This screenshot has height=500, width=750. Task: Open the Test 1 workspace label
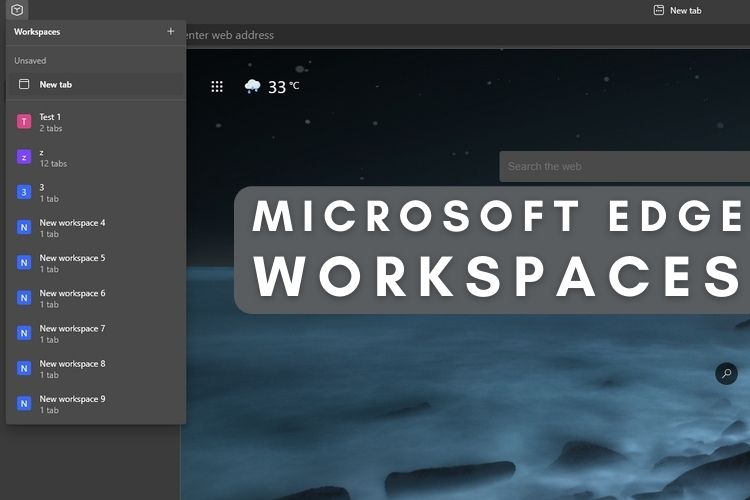[50, 117]
